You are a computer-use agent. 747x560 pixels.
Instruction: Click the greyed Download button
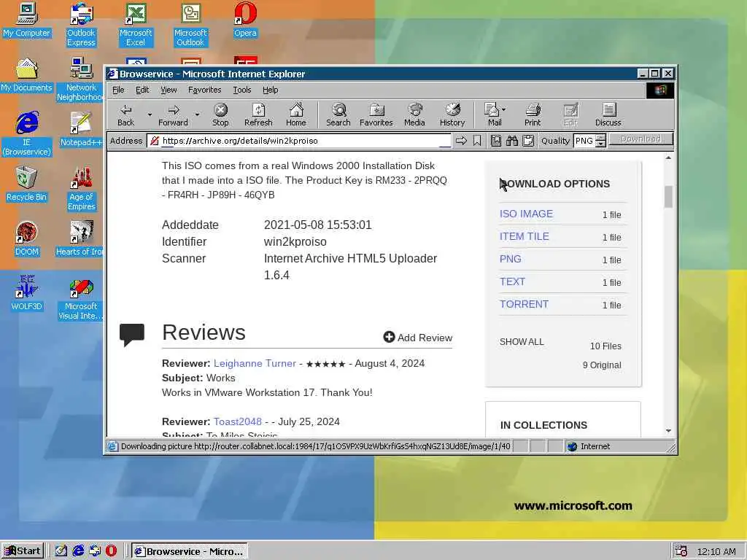640,139
